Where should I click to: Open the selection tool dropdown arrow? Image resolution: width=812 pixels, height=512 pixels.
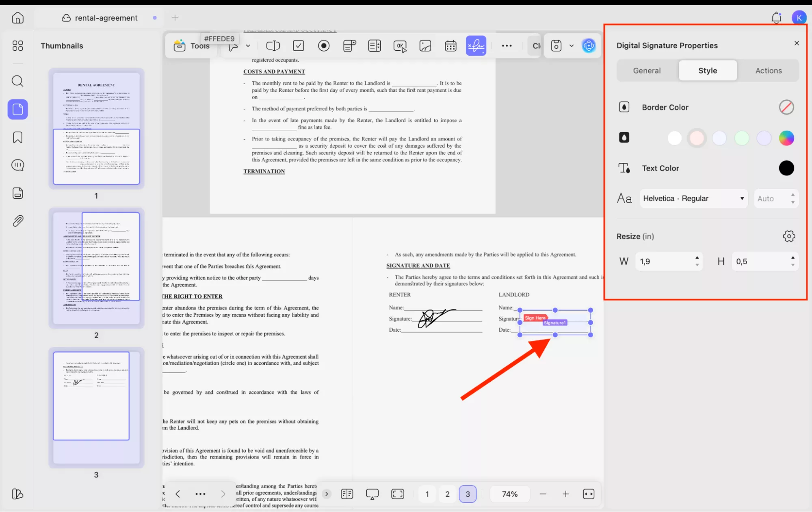point(248,45)
